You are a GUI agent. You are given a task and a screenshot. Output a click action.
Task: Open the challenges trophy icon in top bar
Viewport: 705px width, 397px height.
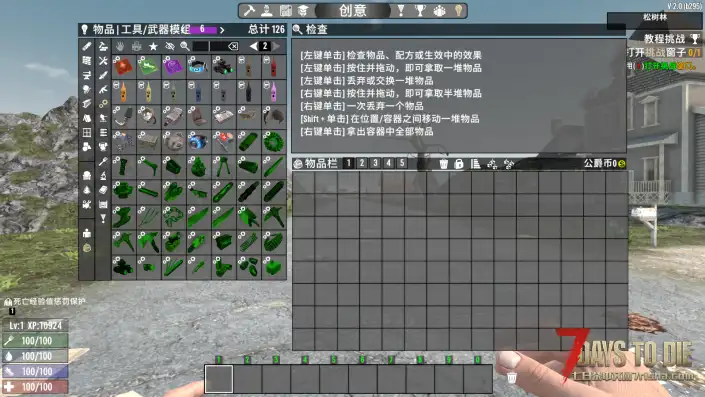420,11
